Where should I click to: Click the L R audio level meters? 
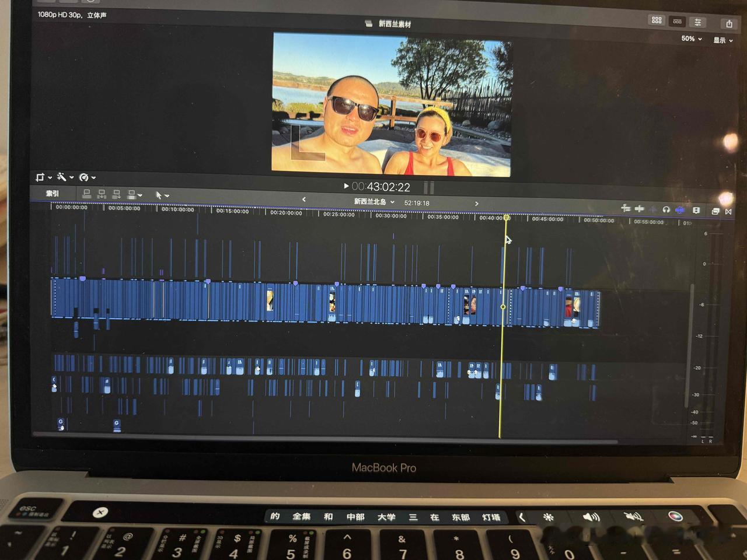coord(706,442)
